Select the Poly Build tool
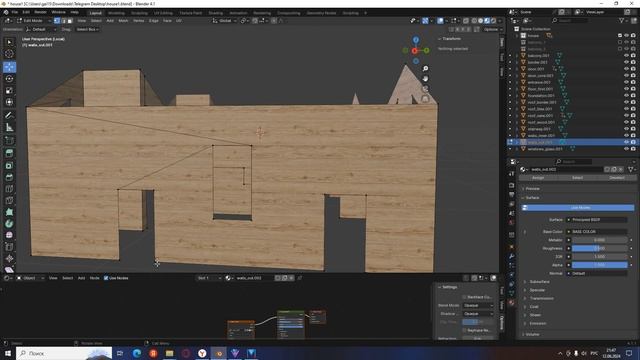Image resolution: width=640 pixels, height=360 pixels. click(x=9, y=212)
